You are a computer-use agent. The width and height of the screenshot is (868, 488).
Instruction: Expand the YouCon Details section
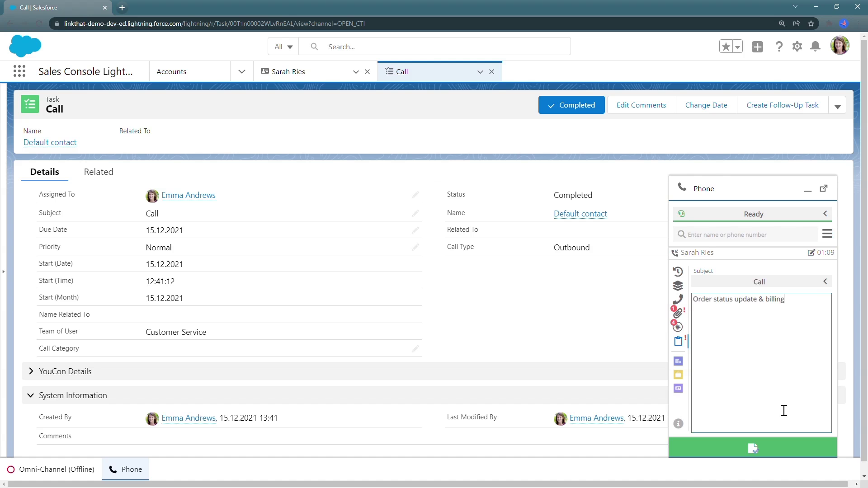31,371
